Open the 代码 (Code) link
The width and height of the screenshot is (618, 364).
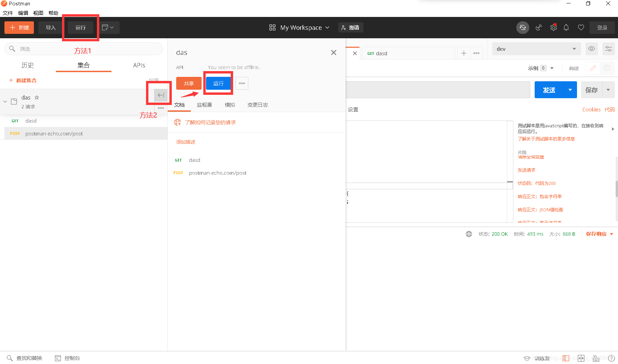point(610,110)
